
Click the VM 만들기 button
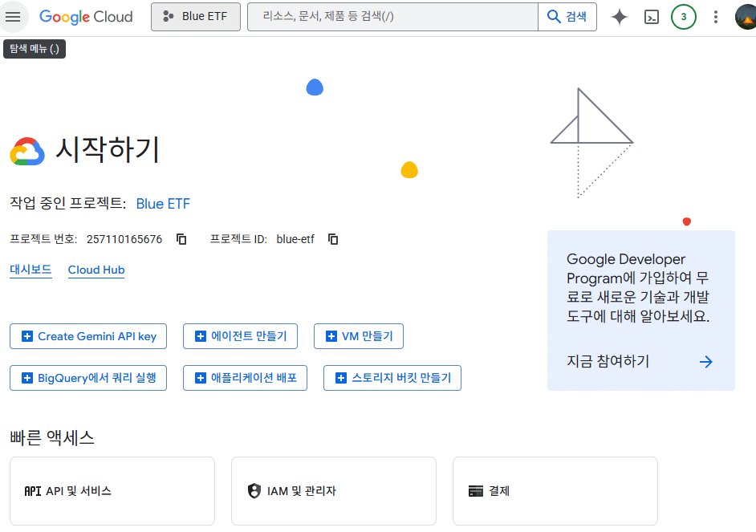358,336
